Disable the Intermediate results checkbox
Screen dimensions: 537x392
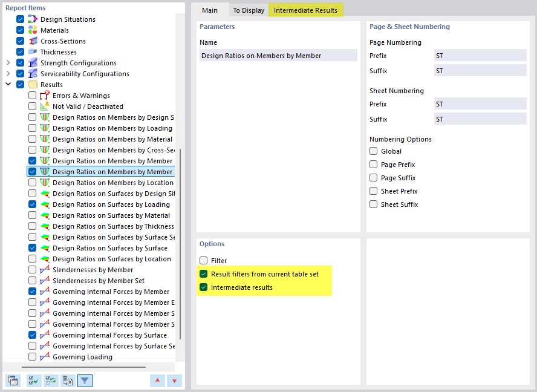(203, 287)
